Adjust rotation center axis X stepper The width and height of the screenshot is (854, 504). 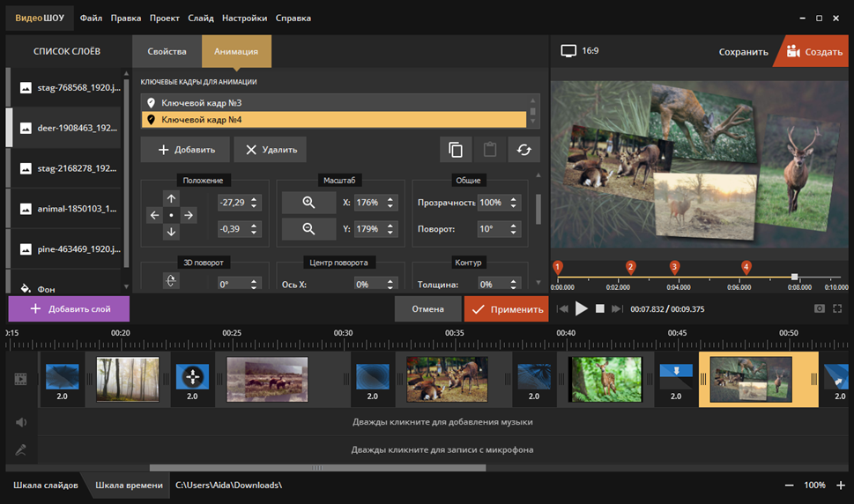coord(390,284)
